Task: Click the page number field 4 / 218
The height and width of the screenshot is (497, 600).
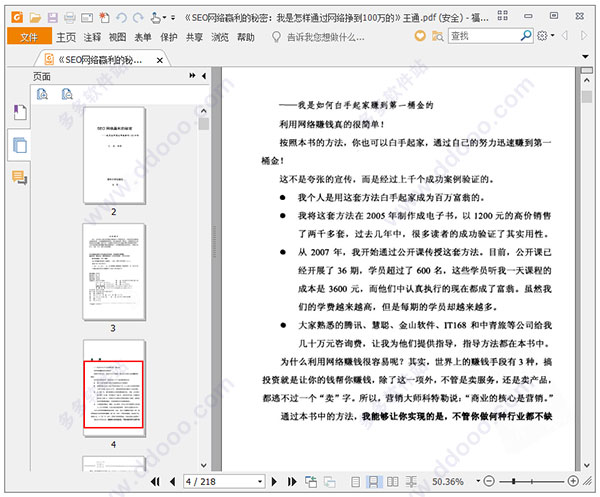Action: (x=220, y=481)
